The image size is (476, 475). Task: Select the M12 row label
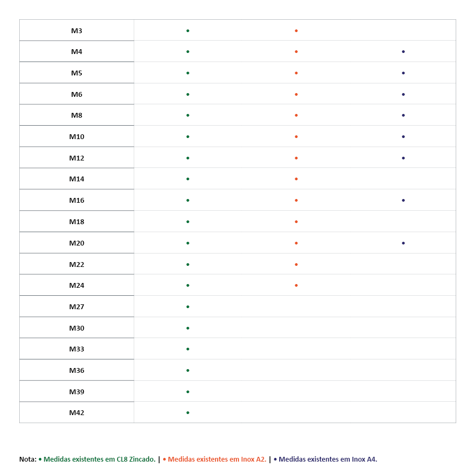pyautogui.click(x=76, y=158)
